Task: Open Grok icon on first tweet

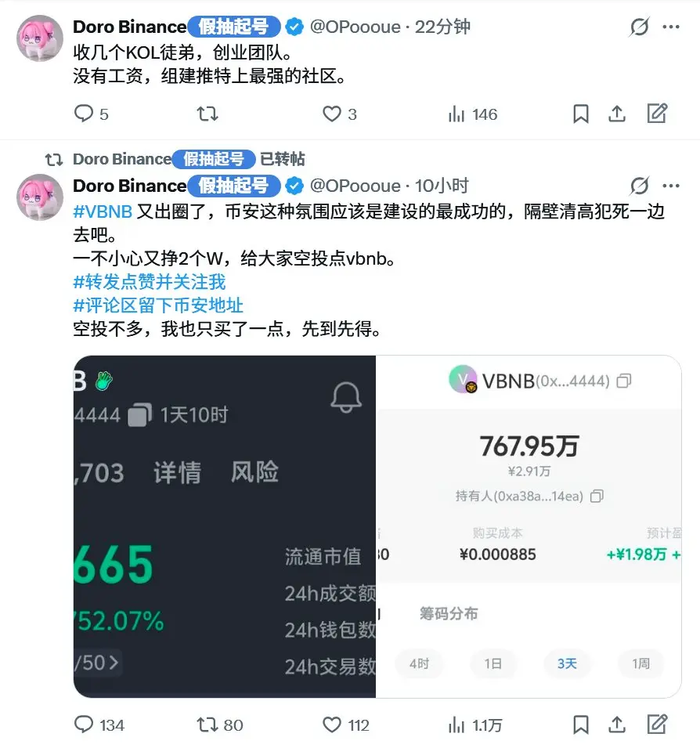Action: (639, 27)
